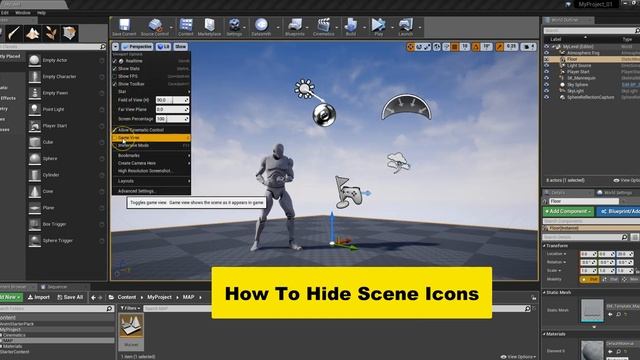The height and width of the screenshot is (360, 640).
Task: Adjust the Screen Percentage value slider
Action: coord(172,119)
